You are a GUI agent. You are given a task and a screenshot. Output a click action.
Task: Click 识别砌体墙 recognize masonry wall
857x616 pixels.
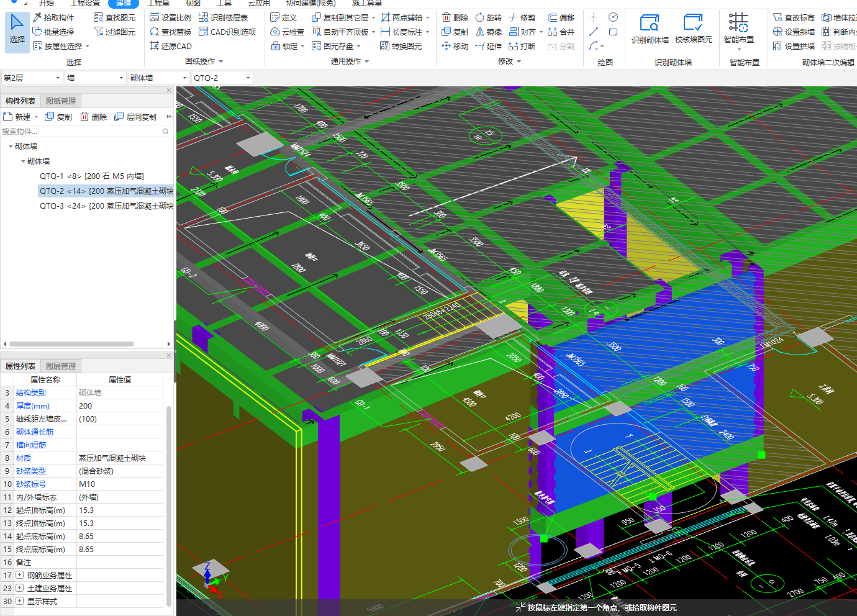pos(650,29)
